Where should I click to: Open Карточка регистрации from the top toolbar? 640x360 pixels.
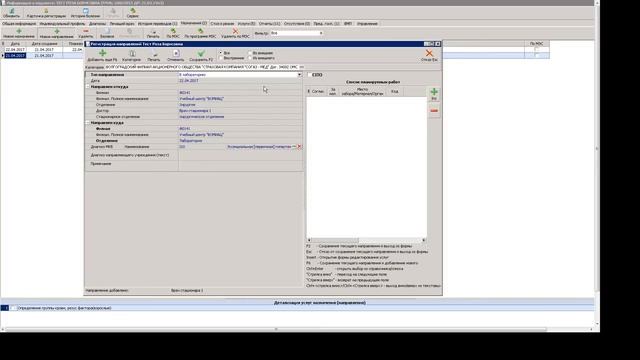[x=46, y=13]
